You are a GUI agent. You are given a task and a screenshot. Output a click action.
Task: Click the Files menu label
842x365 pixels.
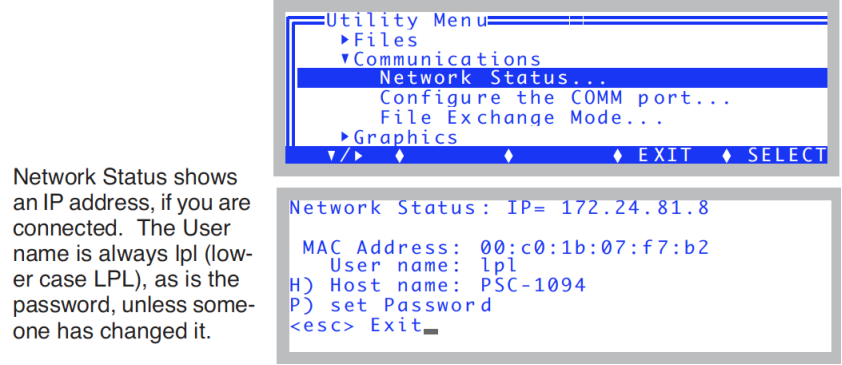(x=386, y=40)
